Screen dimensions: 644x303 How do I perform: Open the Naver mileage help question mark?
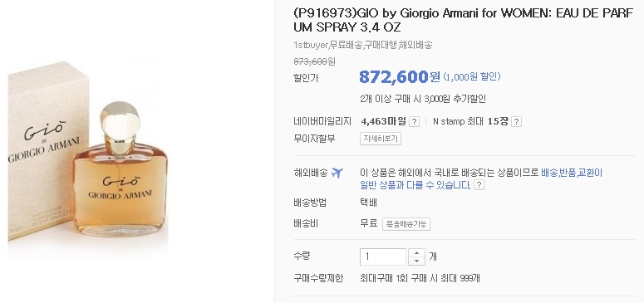pos(415,122)
